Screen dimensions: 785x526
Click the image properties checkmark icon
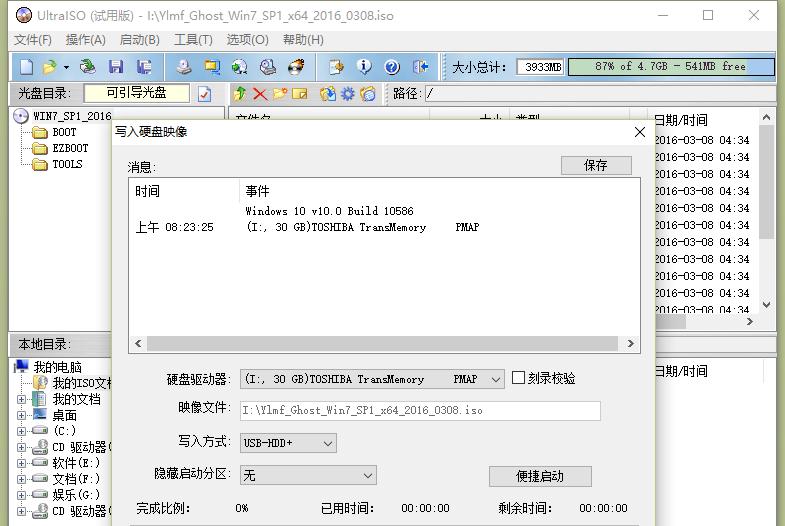click(x=204, y=94)
